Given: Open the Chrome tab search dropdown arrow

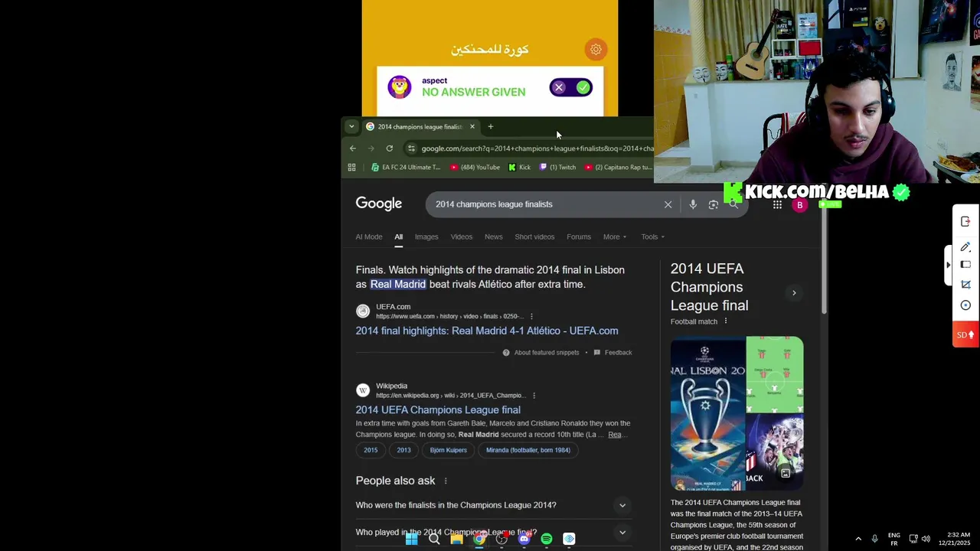Looking at the screenshot, I should click(351, 126).
